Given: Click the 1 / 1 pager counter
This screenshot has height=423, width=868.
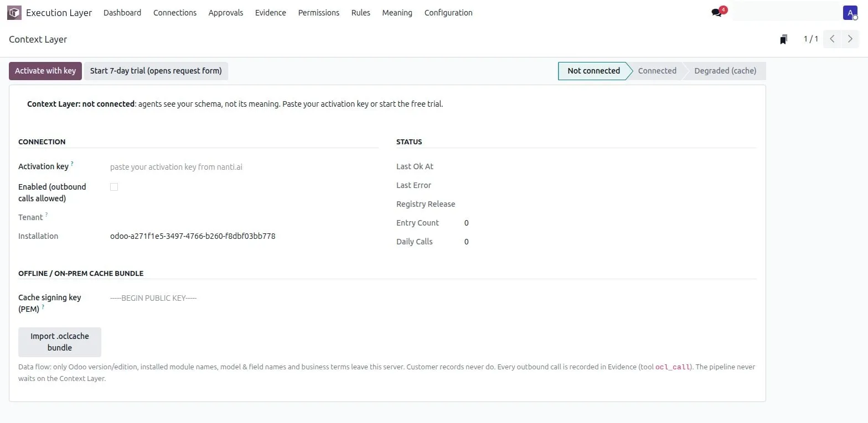Looking at the screenshot, I should pyautogui.click(x=811, y=39).
